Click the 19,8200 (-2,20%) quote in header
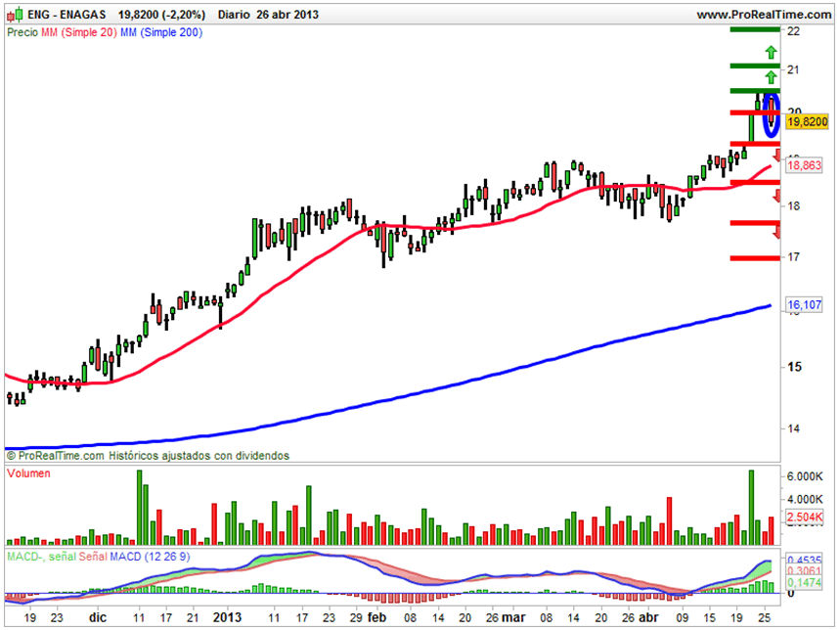This screenshot has height=630, width=840. 161,15
